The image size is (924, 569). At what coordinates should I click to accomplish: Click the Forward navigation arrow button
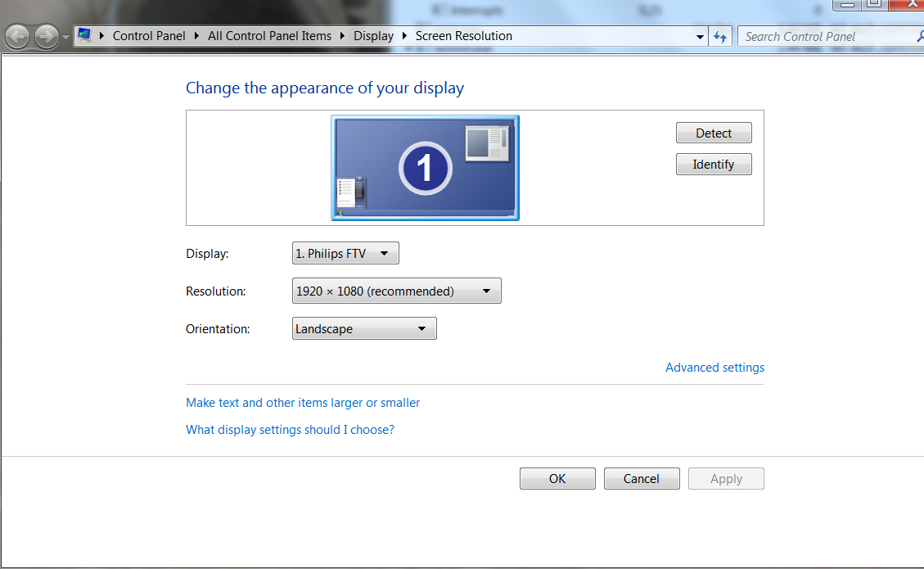click(x=46, y=37)
